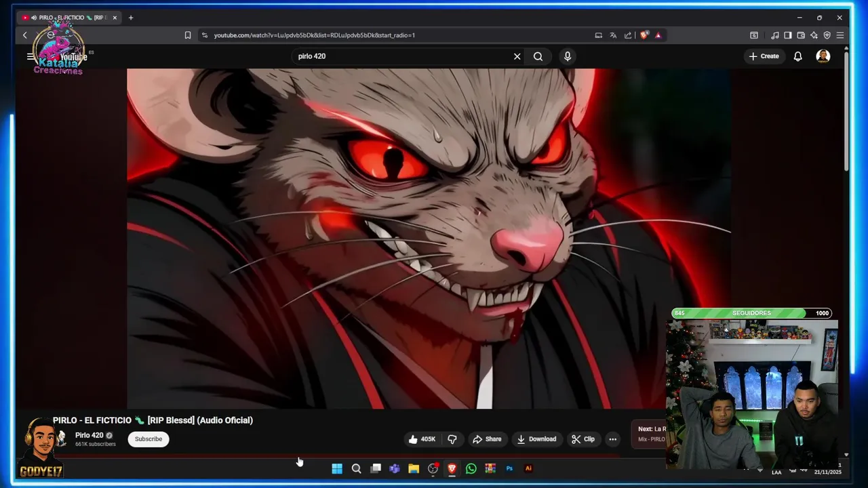Open the Next: La R... mix card
Screen dimensions: 868x488
650,434
